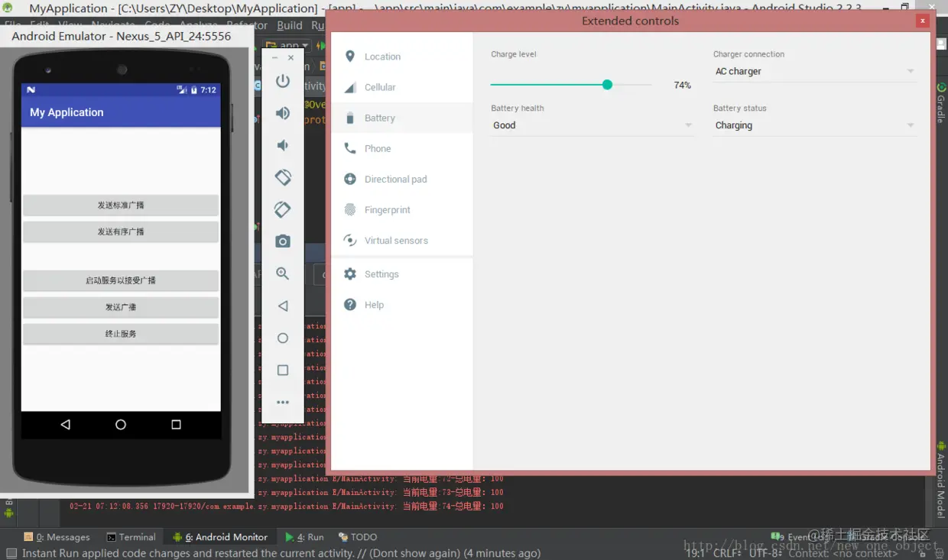Screen dimensions: 948x560
Task: Click the 74% charge level value
Action: pyautogui.click(x=683, y=86)
